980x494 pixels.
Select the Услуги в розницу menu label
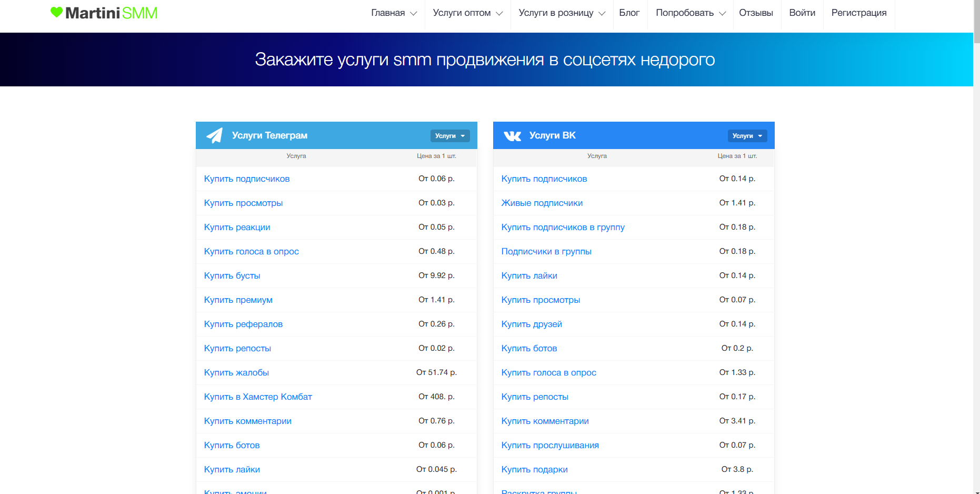pos(556,13)
